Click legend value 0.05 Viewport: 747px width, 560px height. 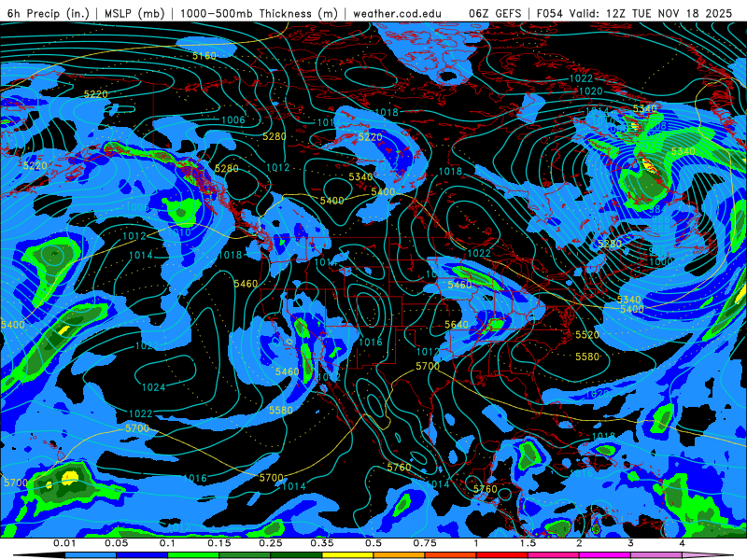coord(116,543)
